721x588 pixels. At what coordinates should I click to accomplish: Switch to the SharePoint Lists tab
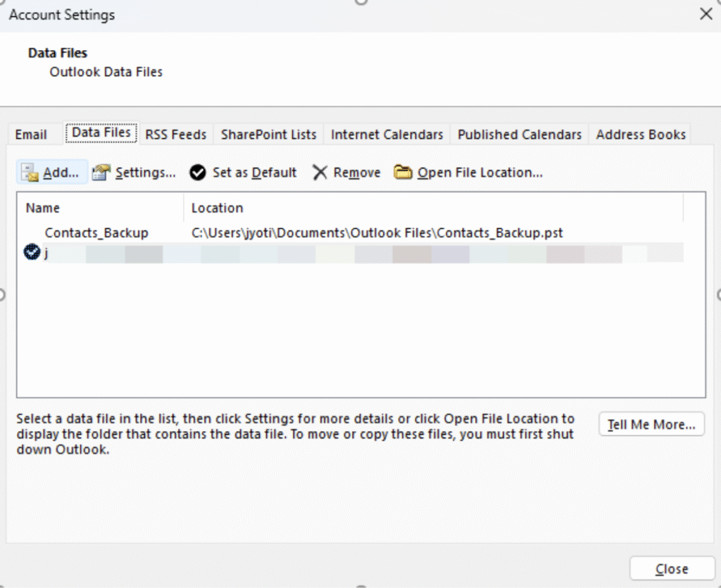point(268,134)
